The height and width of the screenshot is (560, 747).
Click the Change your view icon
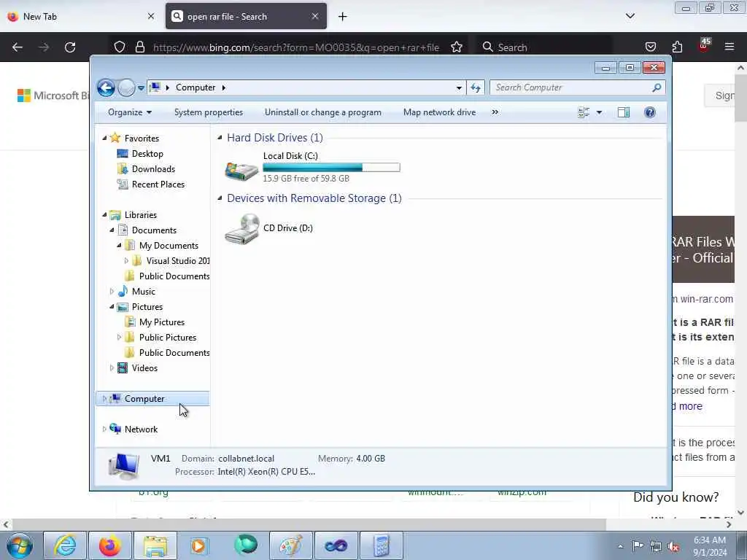coord(584,112)
